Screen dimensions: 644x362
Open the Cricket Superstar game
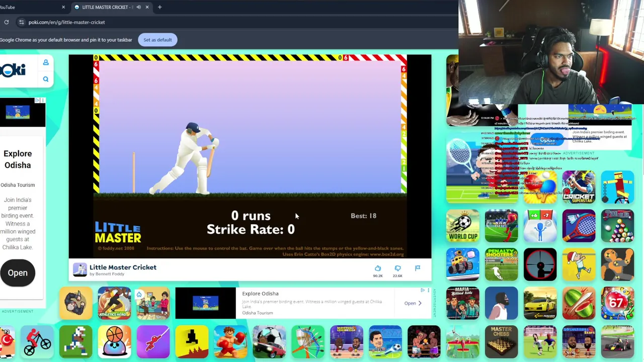[x=579, y=187]
